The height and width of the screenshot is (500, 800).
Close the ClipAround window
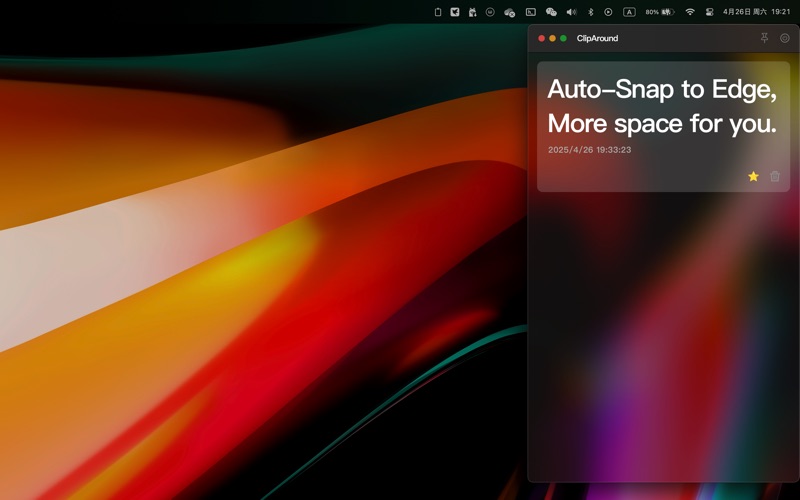click(541, 38)
